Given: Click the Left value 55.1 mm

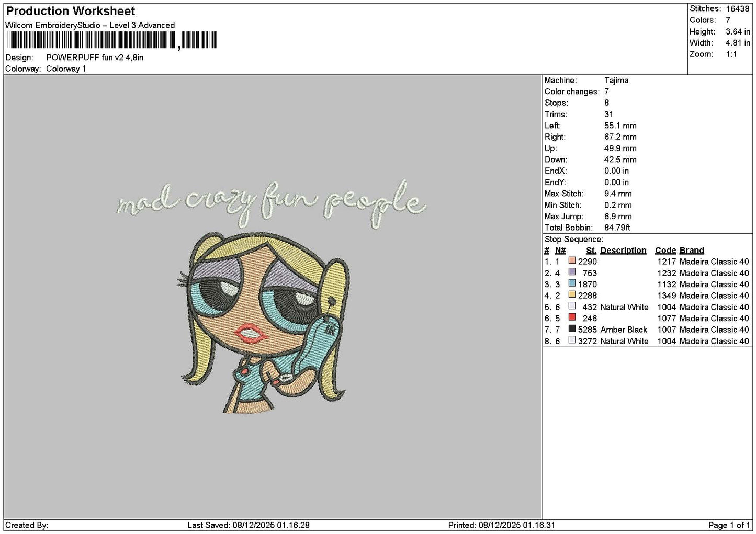Looking at the screenshot, I should [x=620, y=126].
